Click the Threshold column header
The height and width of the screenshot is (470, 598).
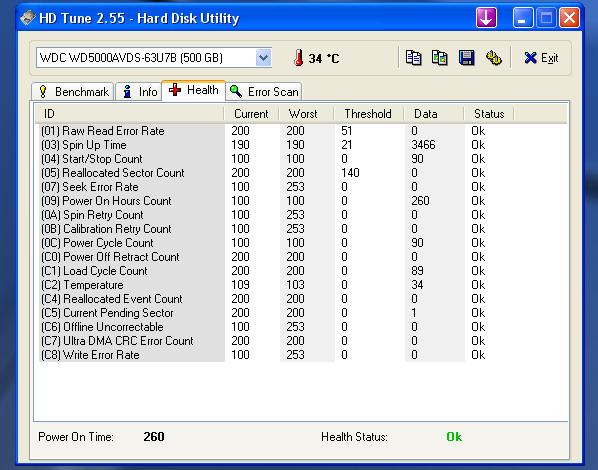click(x=368, y=114)
